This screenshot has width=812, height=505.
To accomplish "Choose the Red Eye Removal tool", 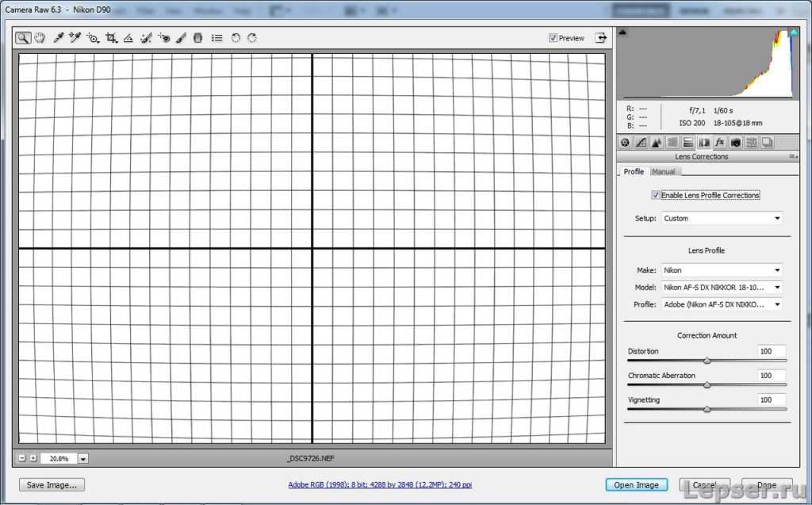I will [164, 38].
